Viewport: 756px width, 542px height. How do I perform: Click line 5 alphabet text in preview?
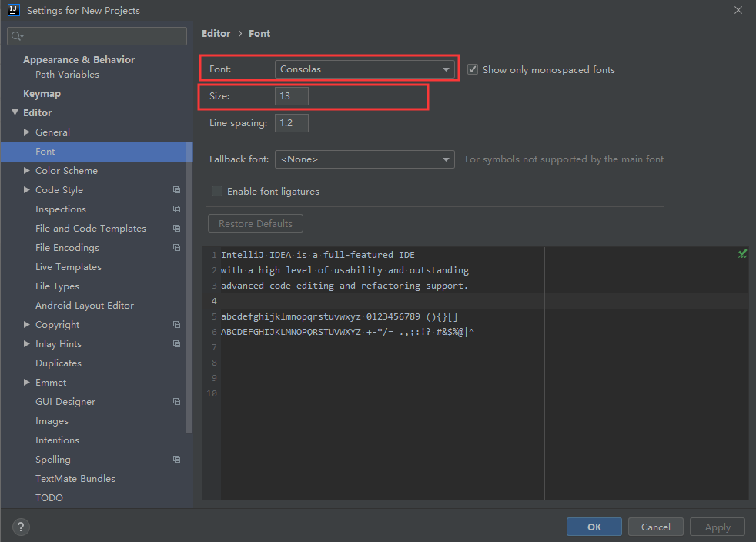coord(340,317)
